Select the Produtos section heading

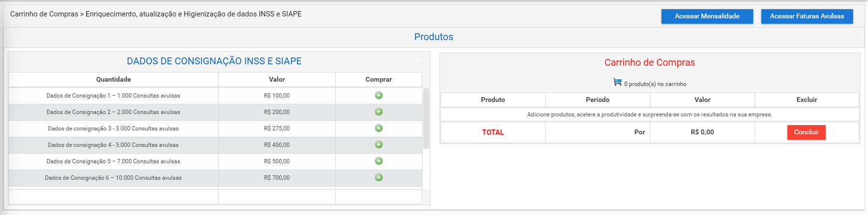tap(434, 37)
